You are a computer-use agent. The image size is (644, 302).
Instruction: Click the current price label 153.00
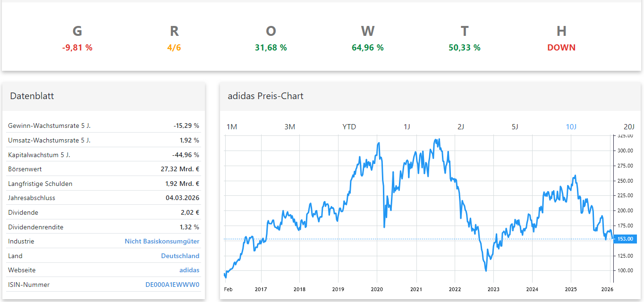pyautogui.click(x=625, y=239)
